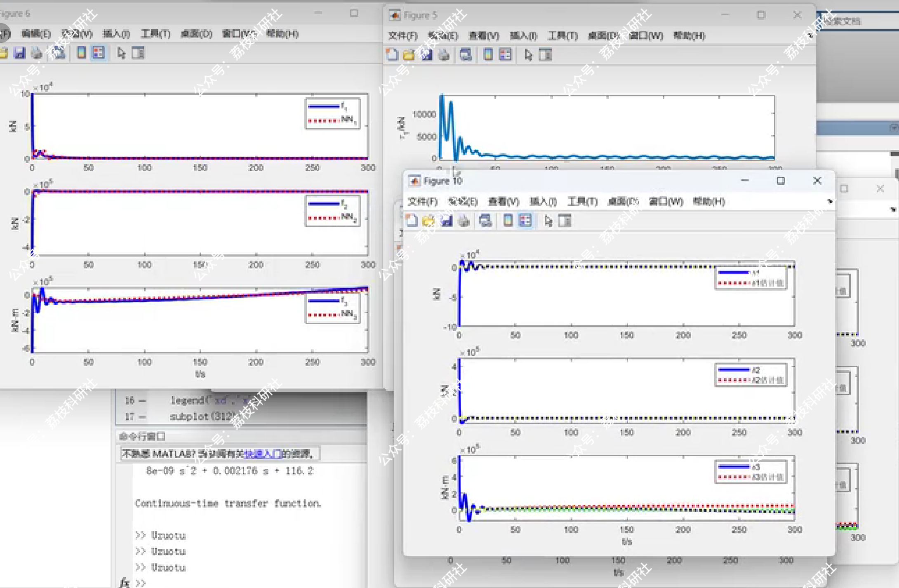Open 工具(T) menu in Figure 10

point(582,201)
